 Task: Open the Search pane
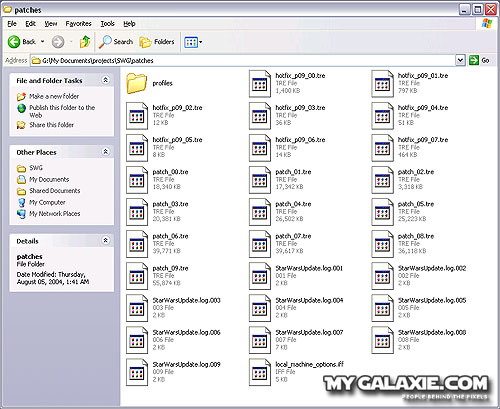tap(116, 42)
